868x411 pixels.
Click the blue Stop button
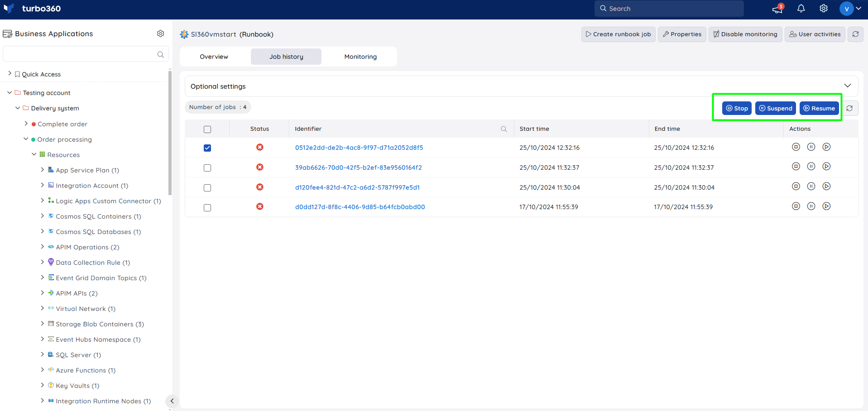click(x=737, y=108)
